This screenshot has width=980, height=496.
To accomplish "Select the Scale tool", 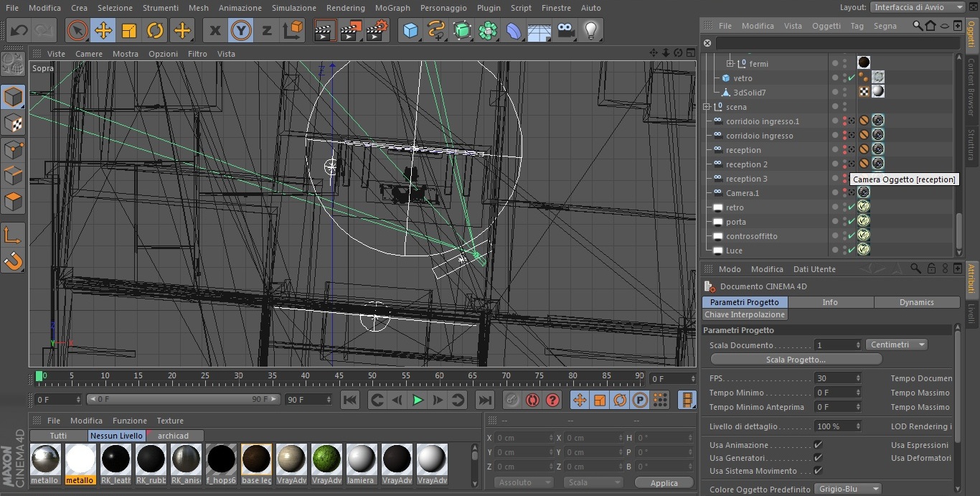I will pyautogui.click(x=129, y=30).
